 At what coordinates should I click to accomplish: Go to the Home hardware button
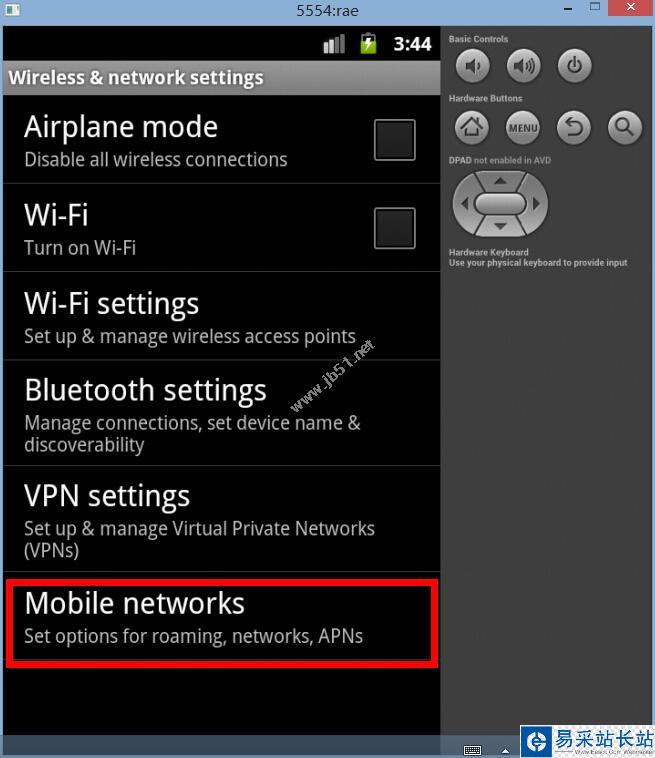pos(472,128)
